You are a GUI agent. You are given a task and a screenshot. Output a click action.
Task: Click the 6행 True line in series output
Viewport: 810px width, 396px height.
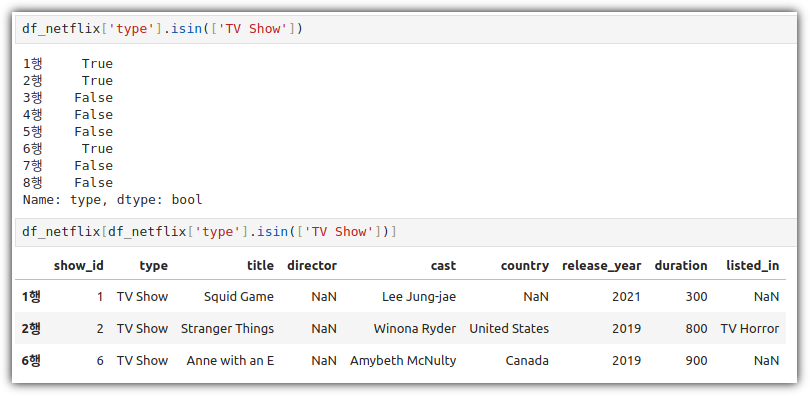(x=68, y=149)
